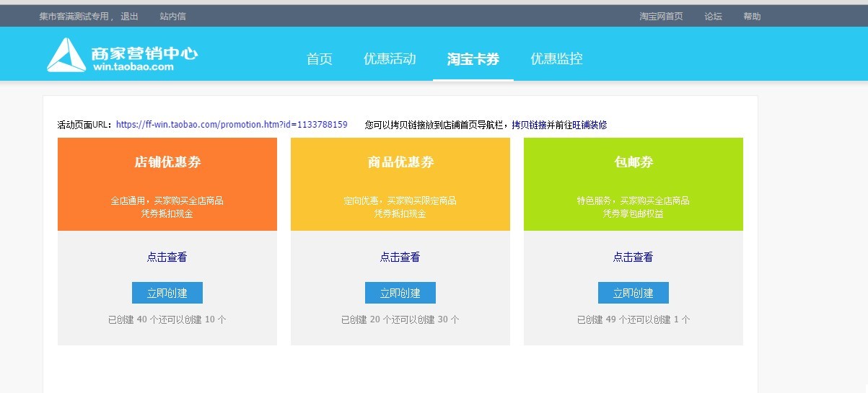Click text 已创建 40 个还可以创建 10 个

[167, 319]
